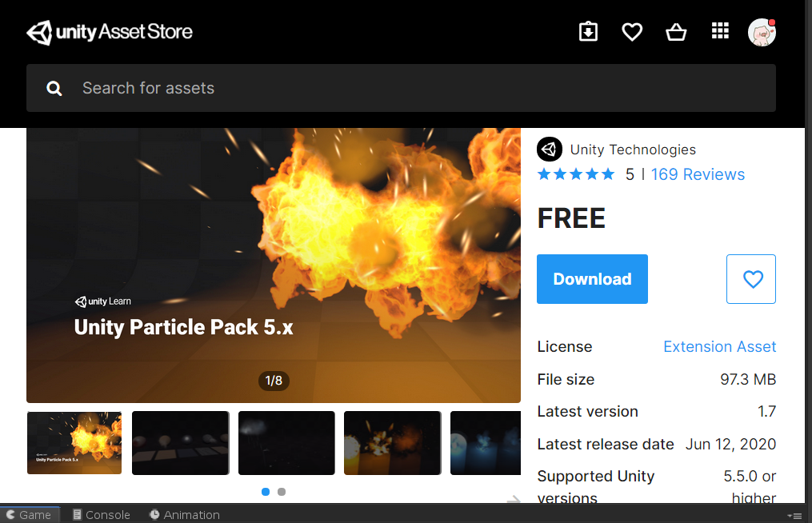Click the Latest version value 1.7

(x=766, y=412)
